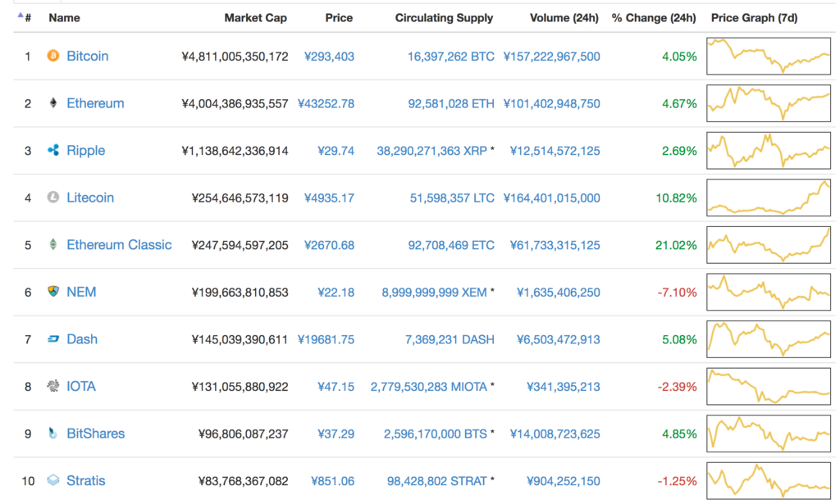
Task: Click Ethereum Classic change 21.02%
Action: [676, 245]
